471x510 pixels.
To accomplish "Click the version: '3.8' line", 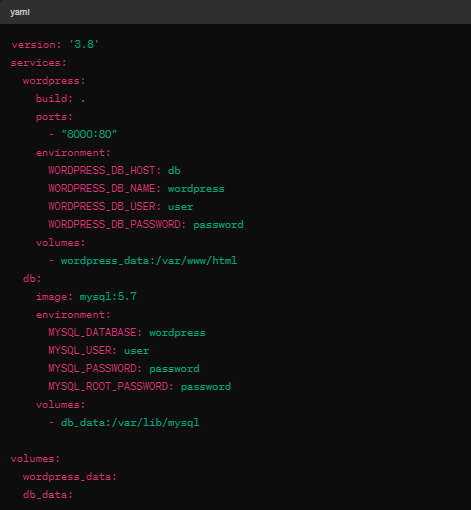I will pyautogui.click(x=55, y=44).
